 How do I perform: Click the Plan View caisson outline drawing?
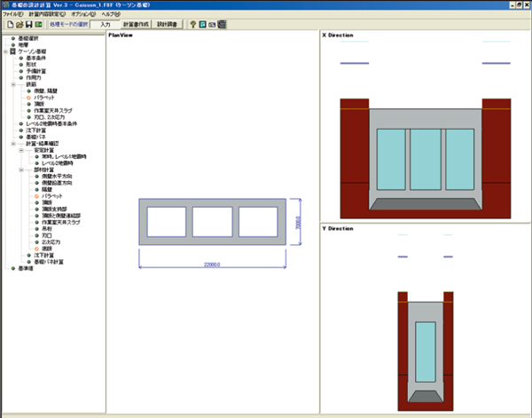pos(213,222)
